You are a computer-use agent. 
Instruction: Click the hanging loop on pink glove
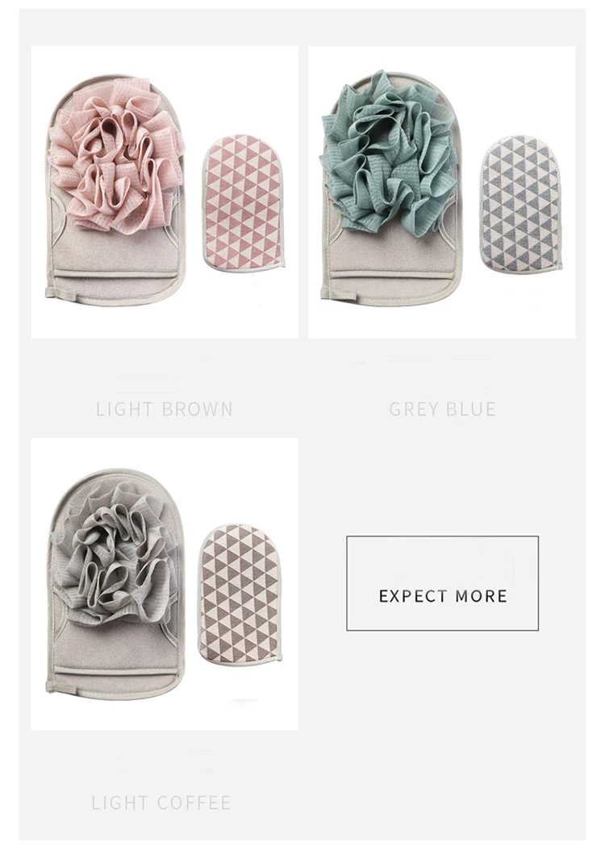(x=51, y=293)
